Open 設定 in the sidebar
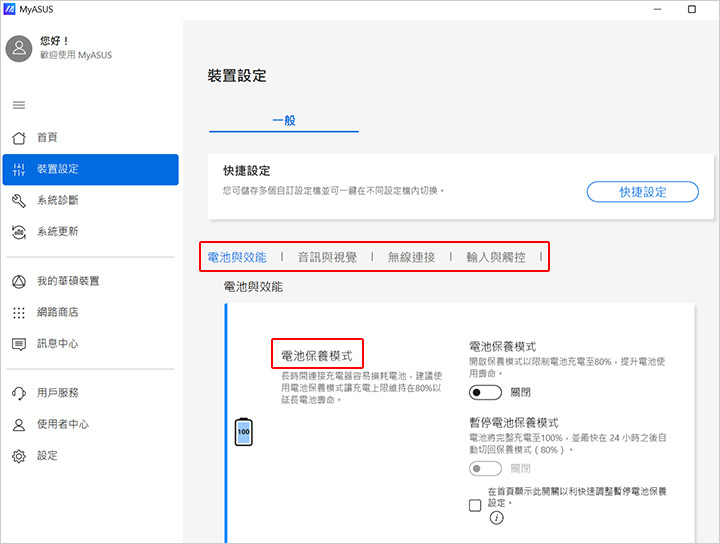This screenshot has width=720, height=544. (90, 456)
